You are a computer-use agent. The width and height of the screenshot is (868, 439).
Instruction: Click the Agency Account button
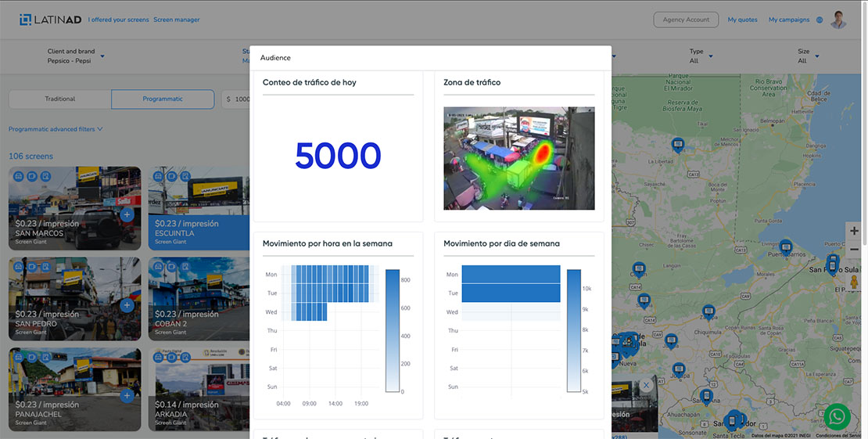686,20
